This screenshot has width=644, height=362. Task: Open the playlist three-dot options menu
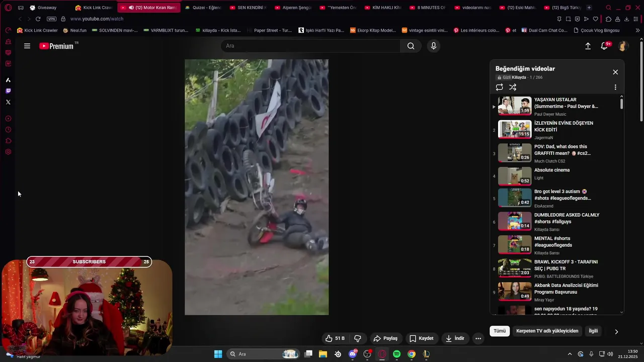615,87
